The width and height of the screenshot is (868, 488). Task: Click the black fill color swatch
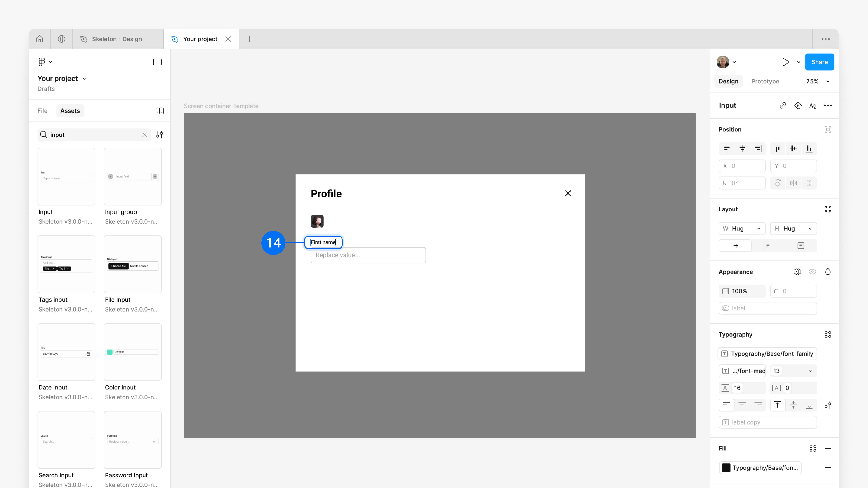click(726, 467)
